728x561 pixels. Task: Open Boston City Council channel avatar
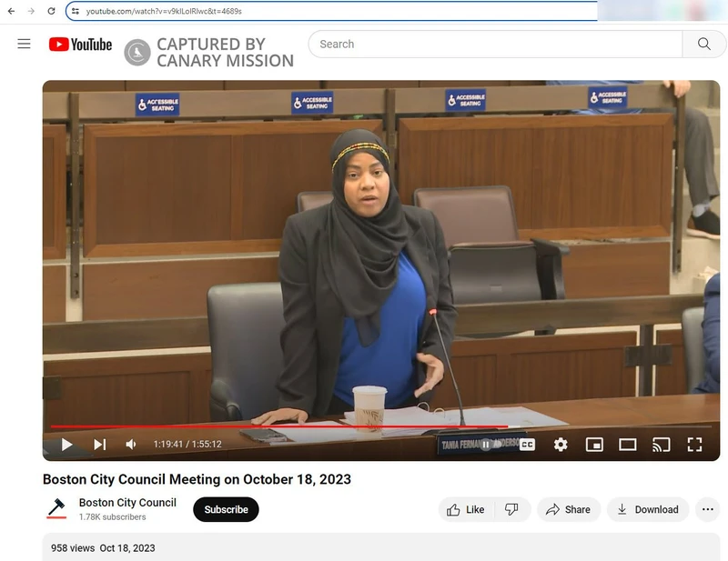tap(56, 508)
